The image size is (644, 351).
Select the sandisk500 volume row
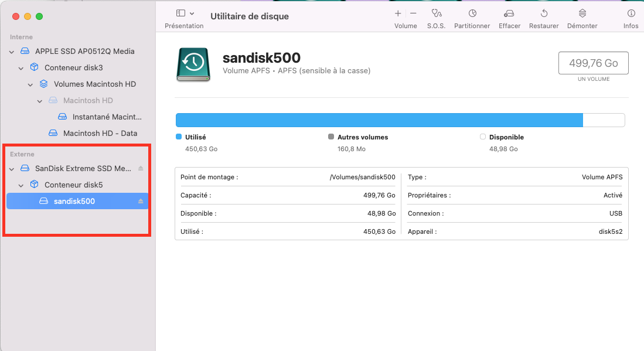coord(77,201)
